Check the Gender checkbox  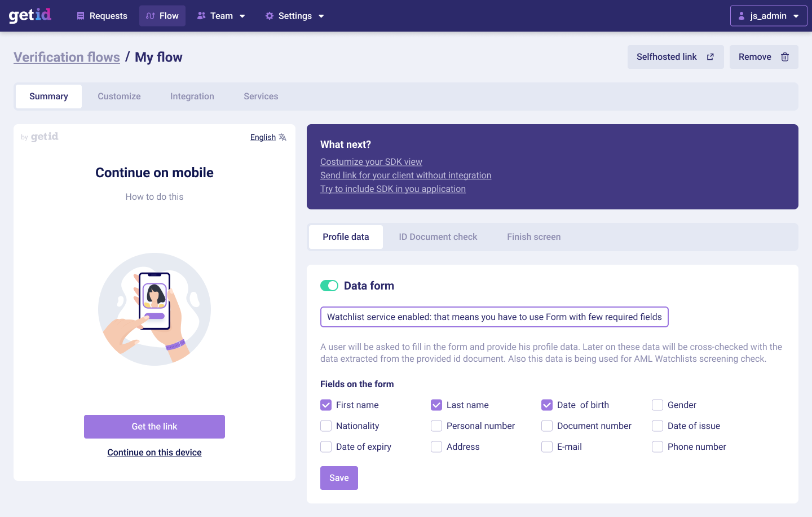pos(657,405)
